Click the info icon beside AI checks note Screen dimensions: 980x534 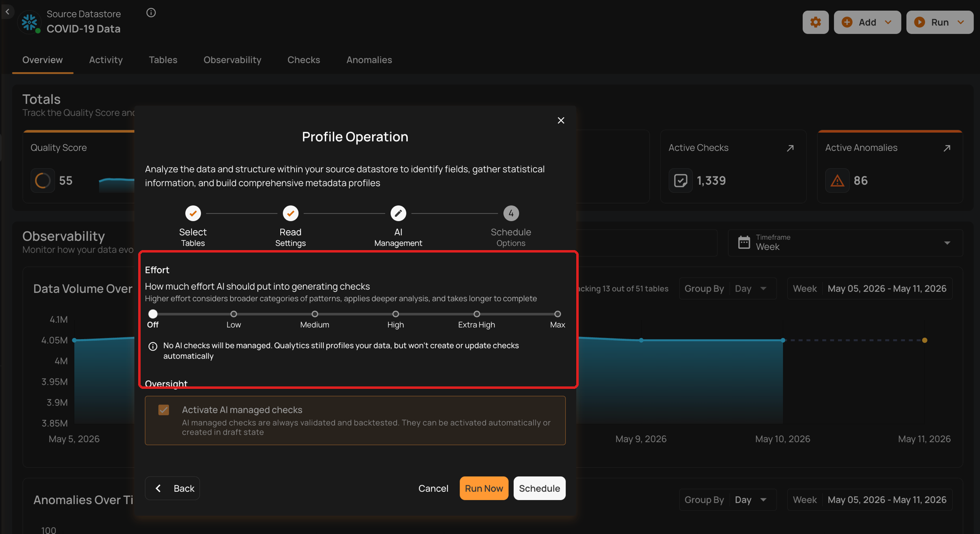click(x=153, y=346)
